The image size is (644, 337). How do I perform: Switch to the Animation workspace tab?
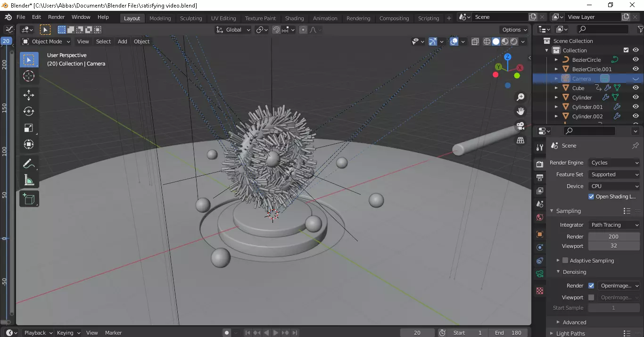click(325, 18)
